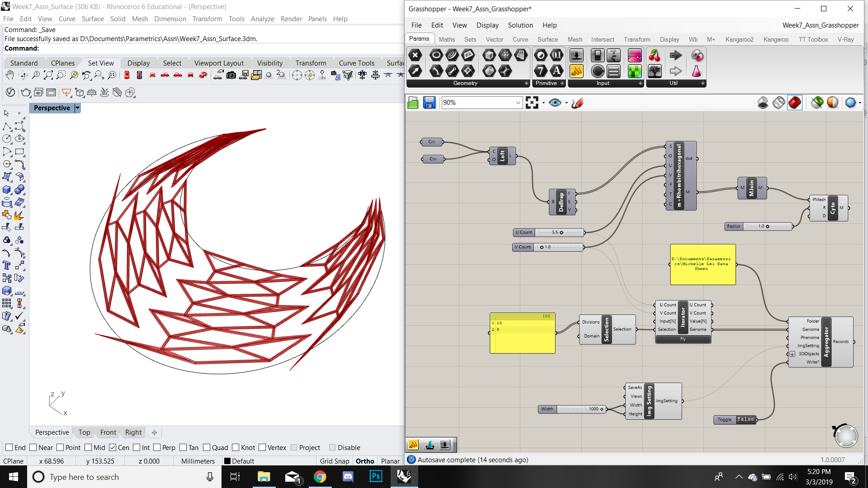Screen dimensions: 868x488
Task: Uncheck the Cen object snap
Action: click(x=113, y=447)
